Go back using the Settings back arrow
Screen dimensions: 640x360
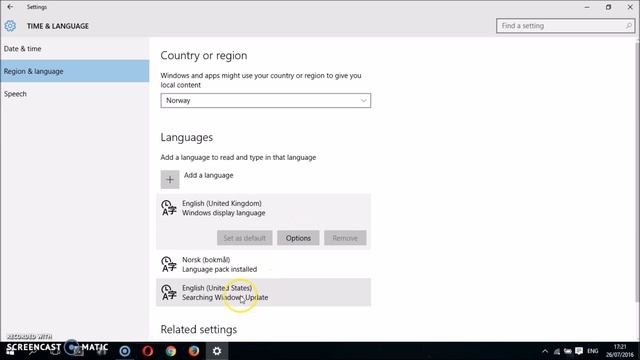10,7
